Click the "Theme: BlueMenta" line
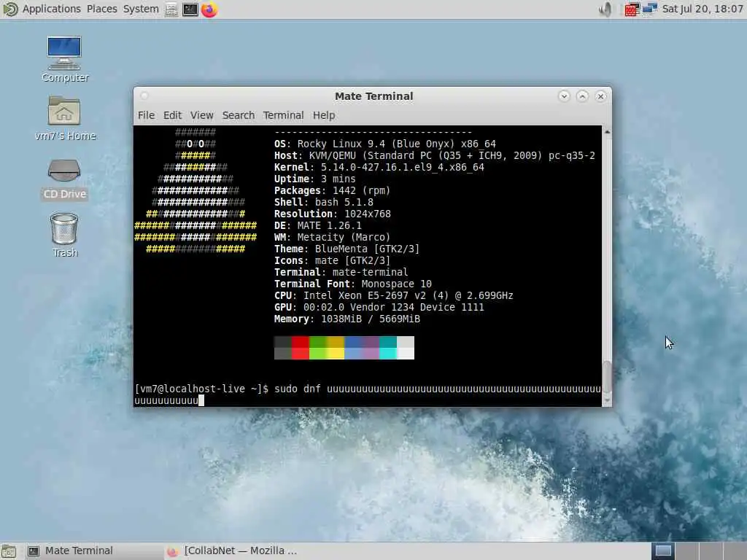This screenshot has height=560, width=747. click(x=347, y=249)
